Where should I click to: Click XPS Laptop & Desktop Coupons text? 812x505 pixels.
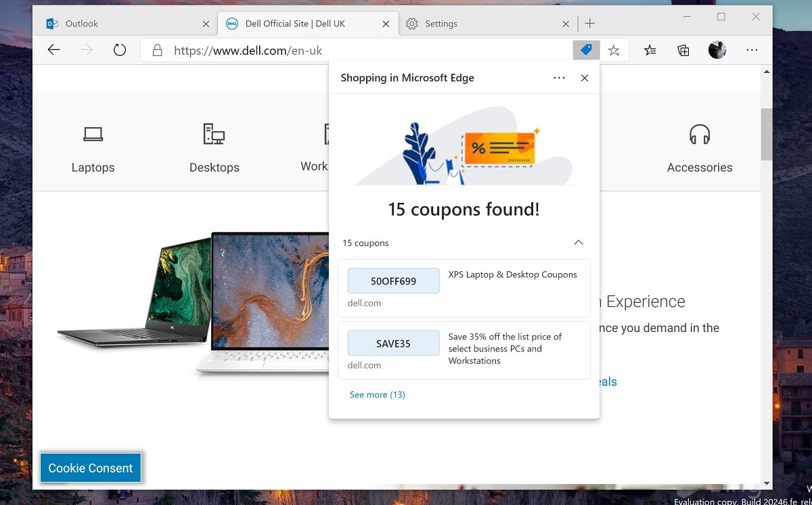coord(513,274)
